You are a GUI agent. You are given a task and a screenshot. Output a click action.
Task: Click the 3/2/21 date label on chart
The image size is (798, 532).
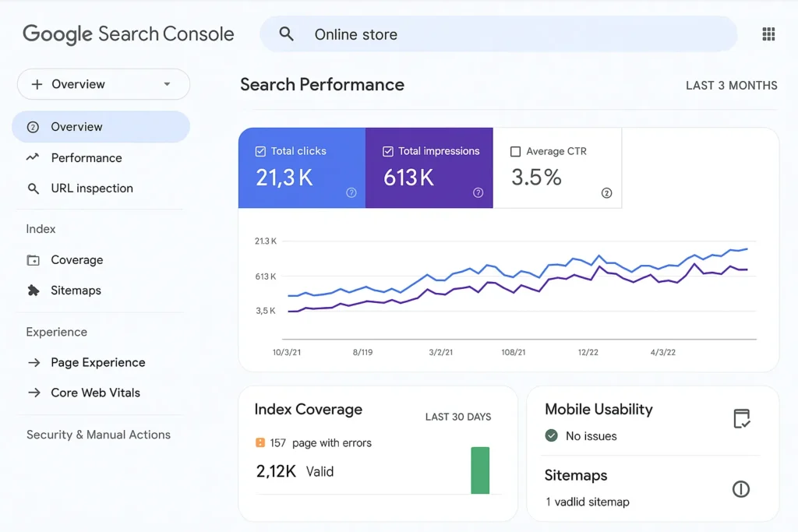(441, 352)
